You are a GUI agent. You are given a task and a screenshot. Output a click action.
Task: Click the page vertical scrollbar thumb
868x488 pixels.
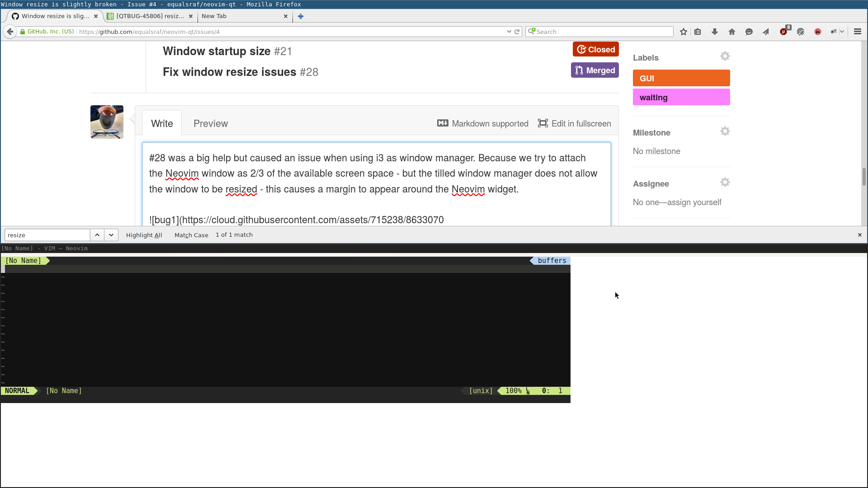(x=864, y=177)
